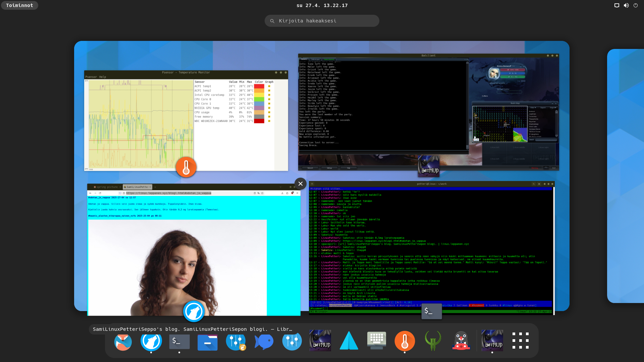This screenshot has height=362, width=644.
Task: Click the volume icon in top bar
Action: [626, 5]
